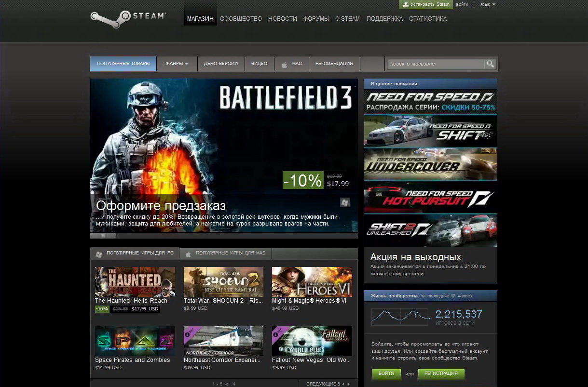This screenshot has width=588, height=387.
Task: Open Need for Speed series sale banner
Action: coord(430,101)
